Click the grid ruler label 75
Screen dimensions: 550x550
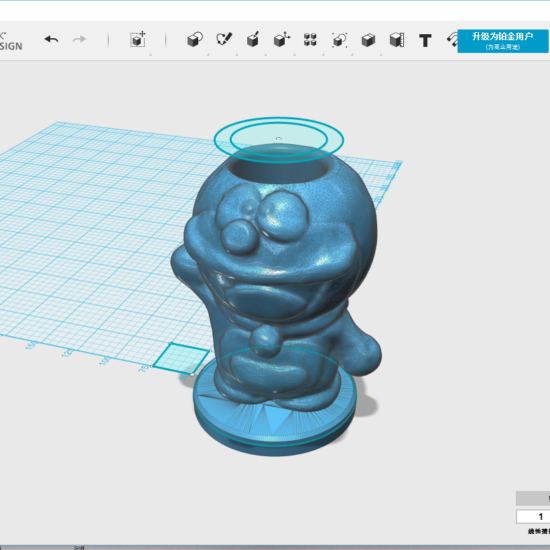[143, 368]
